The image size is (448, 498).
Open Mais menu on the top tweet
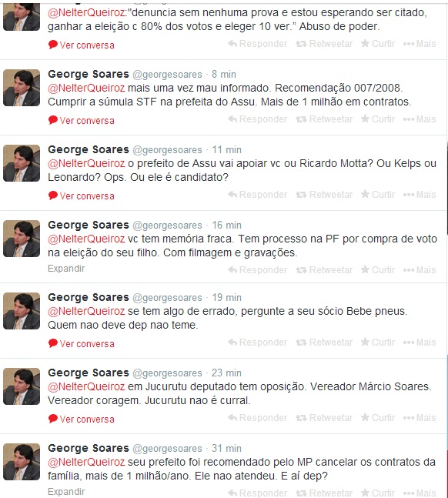420,44
